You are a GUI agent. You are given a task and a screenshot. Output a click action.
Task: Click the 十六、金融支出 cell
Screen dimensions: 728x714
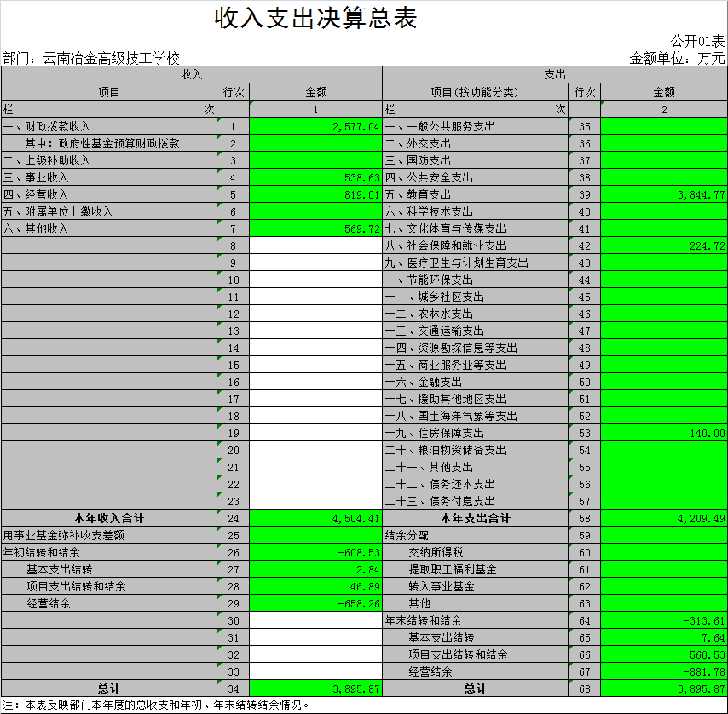point(476,382)
